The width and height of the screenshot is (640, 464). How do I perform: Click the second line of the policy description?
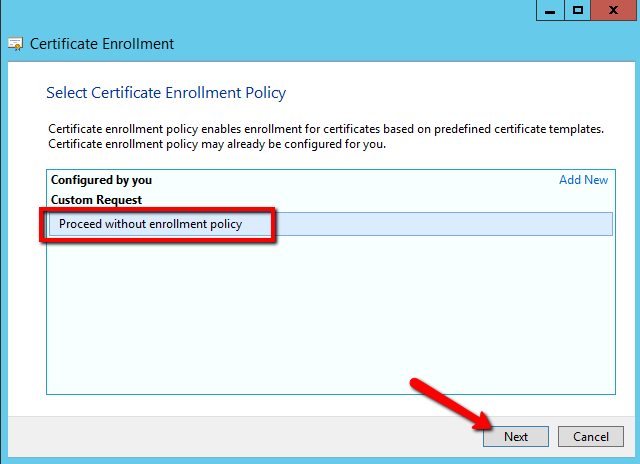pyautogui.click(x=216, y=144)
